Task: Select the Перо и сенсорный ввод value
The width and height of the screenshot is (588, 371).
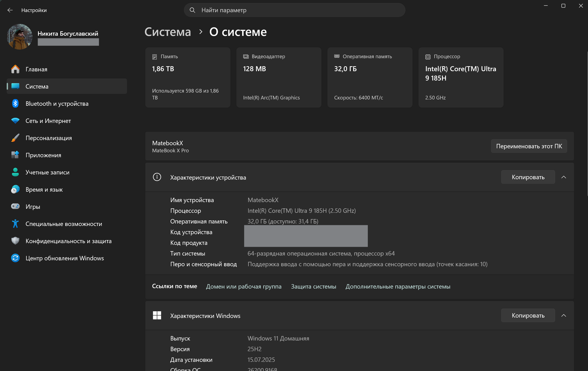Action: (367, 264)
